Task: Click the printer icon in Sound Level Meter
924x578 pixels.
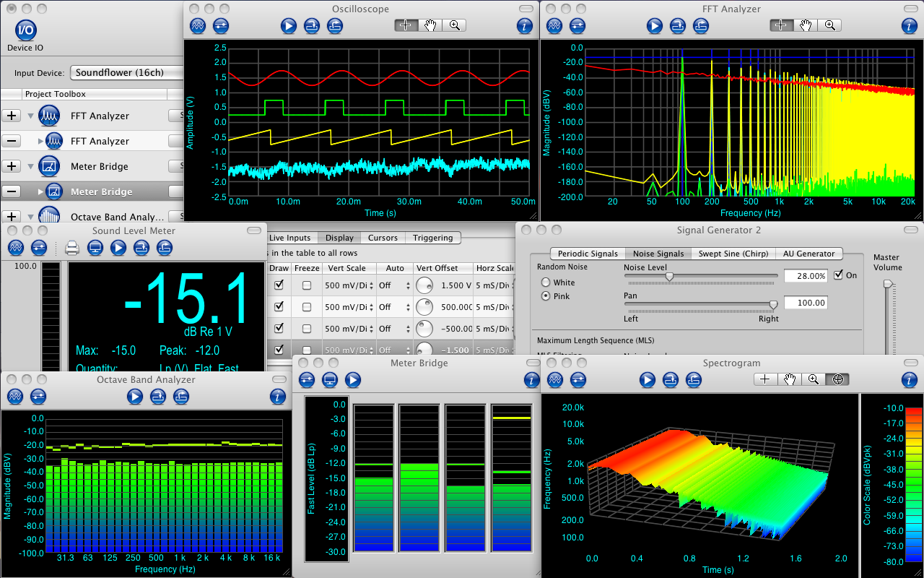Action: click(72, 249)
